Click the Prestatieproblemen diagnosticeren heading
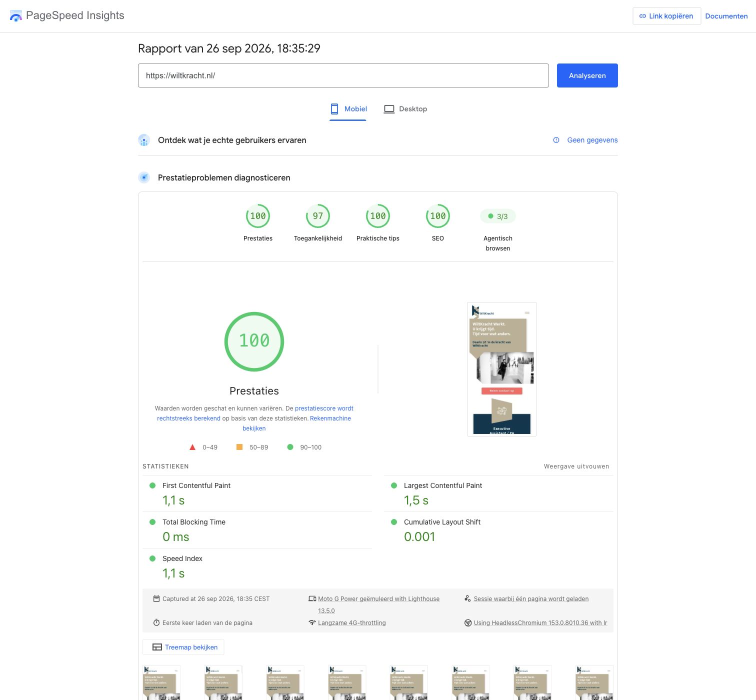Viewport: 756px width, 700px height. [x=224, y=177]
